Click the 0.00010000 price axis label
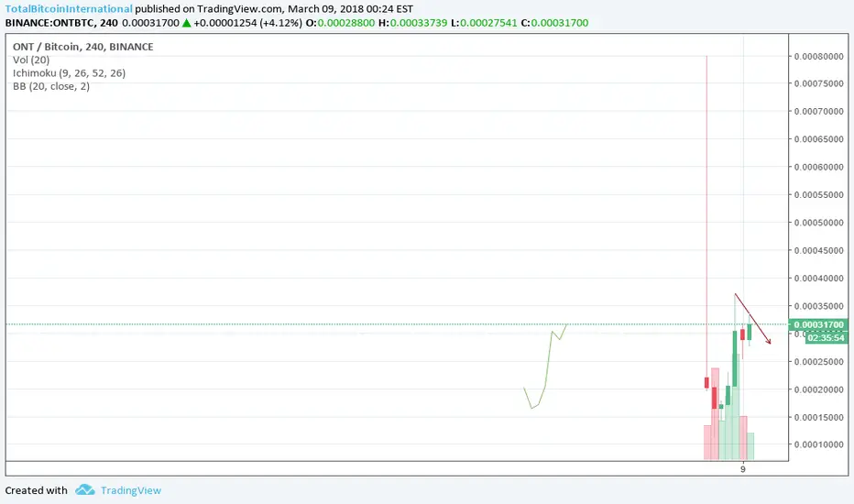 [x=818, y=444]
